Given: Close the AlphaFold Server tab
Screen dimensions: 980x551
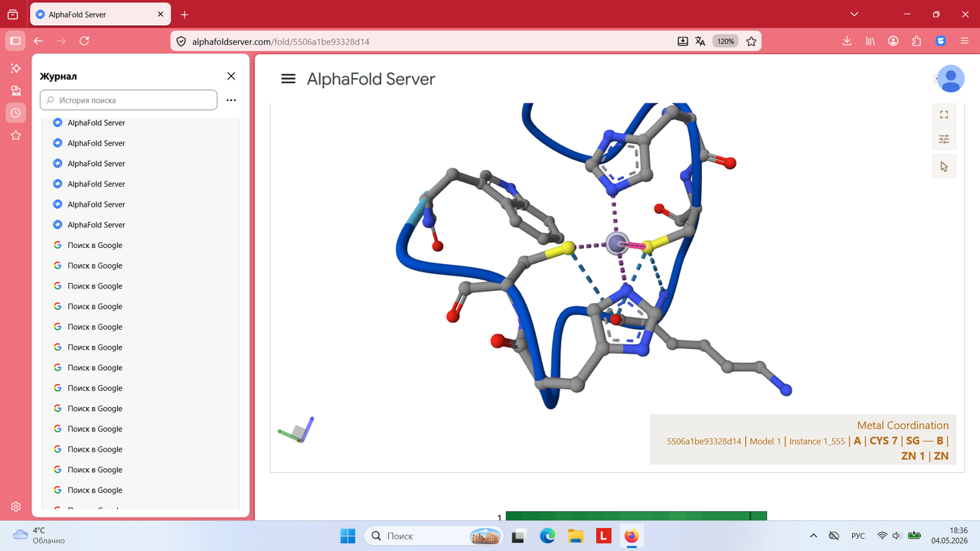Looking at the screenshot, I should tap(159, 15).
